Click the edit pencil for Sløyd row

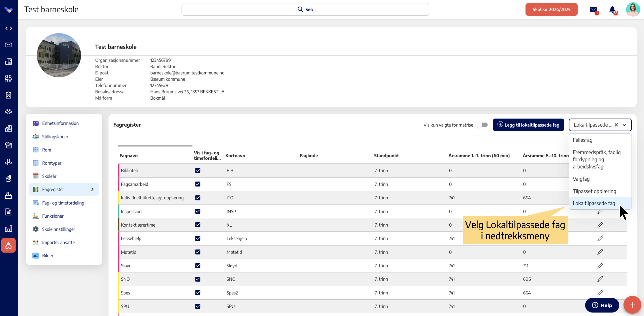point(600,265)
